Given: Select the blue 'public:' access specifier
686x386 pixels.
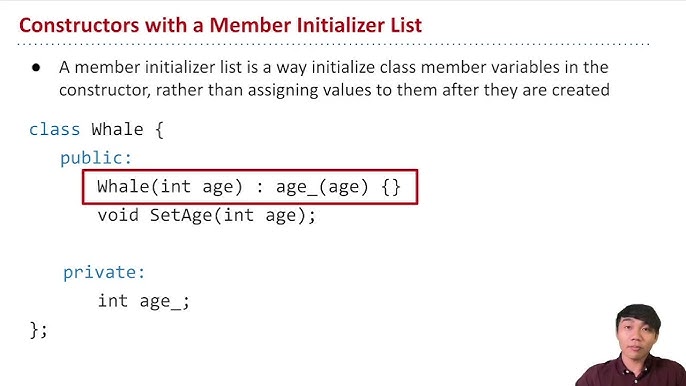Looking at the screenshot, I should pos(96,158).
